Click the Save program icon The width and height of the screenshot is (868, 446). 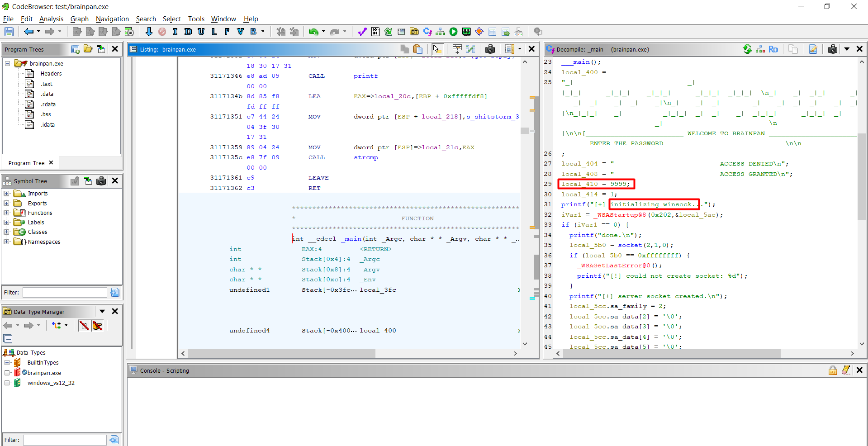tap(9, 32)
